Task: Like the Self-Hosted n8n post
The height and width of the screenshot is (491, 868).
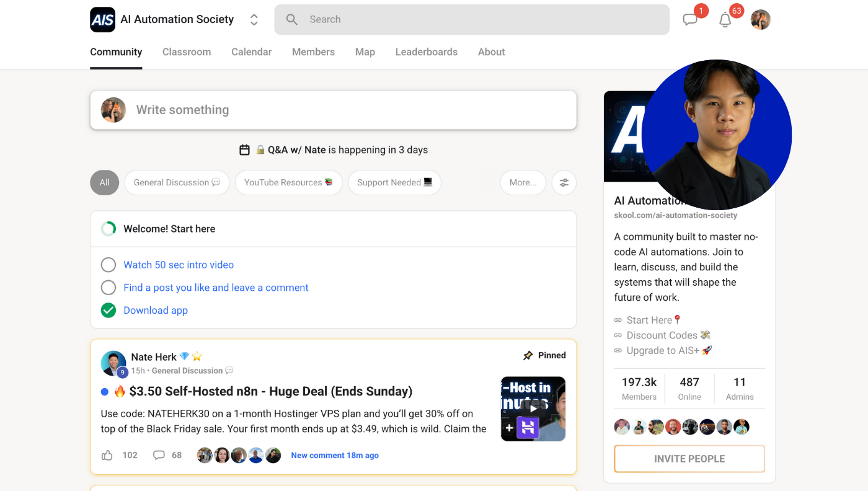Action: [107, 455]
